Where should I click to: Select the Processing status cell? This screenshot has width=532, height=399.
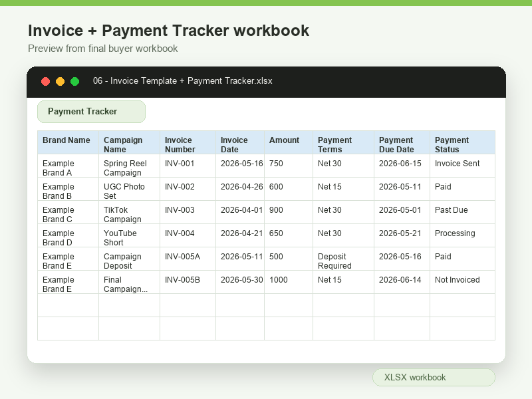pyautogui.click(x=462, y=235)
